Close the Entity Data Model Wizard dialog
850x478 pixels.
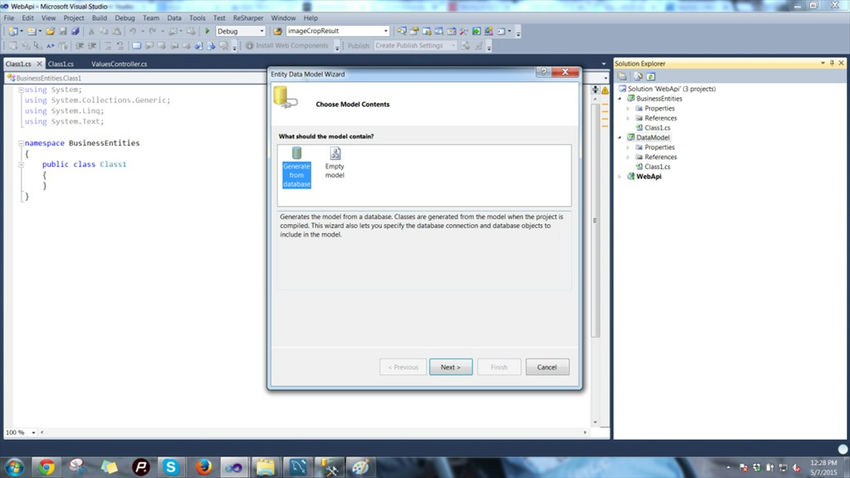[x=565, y=72]
